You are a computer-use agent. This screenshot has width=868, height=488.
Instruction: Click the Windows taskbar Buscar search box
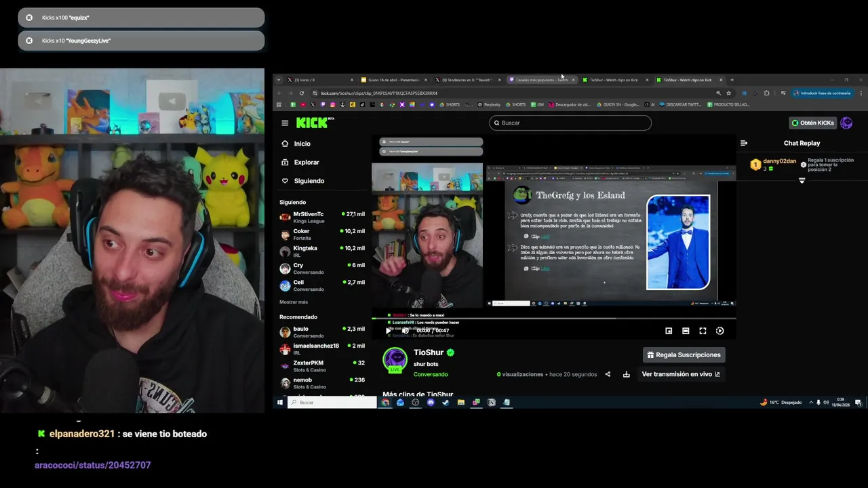click(x=332, y=403)
